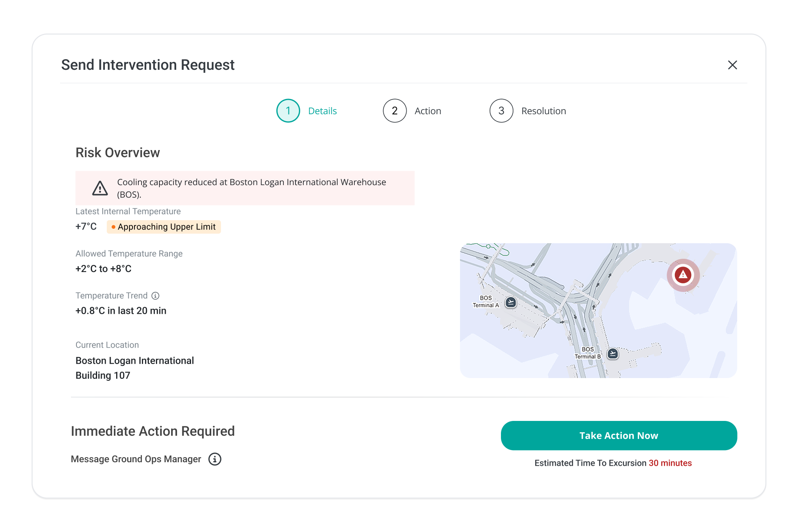Click the BOS Terminal A map label
798x532 pixels.
tap(486, 302)
